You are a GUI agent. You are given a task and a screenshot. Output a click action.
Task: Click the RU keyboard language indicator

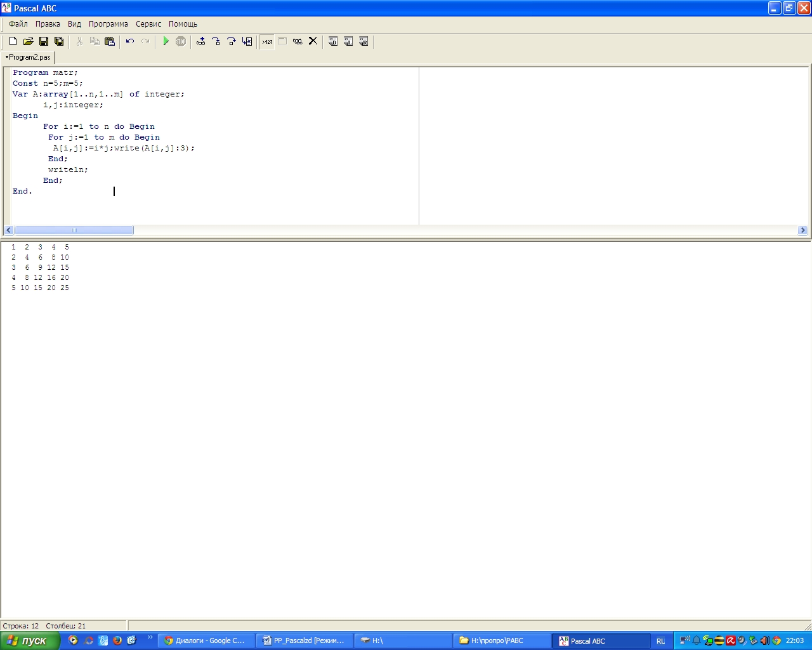tap(660, 641)
